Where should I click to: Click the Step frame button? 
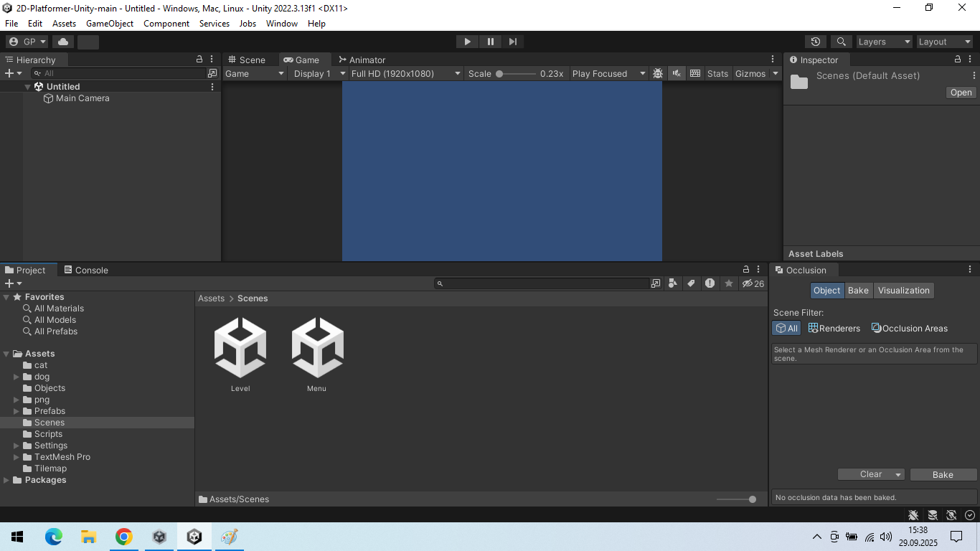[512, 42]
